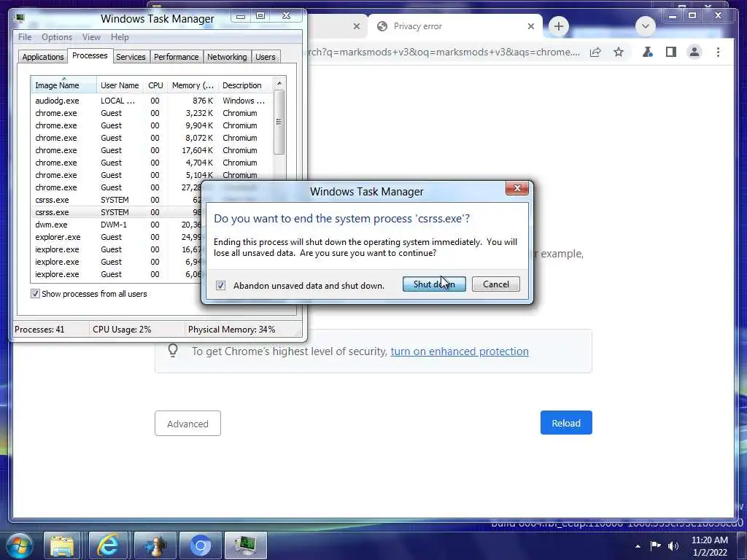747x560 pixels.
Task: Open Task Manager Help menu
Action: click(120, 37)
